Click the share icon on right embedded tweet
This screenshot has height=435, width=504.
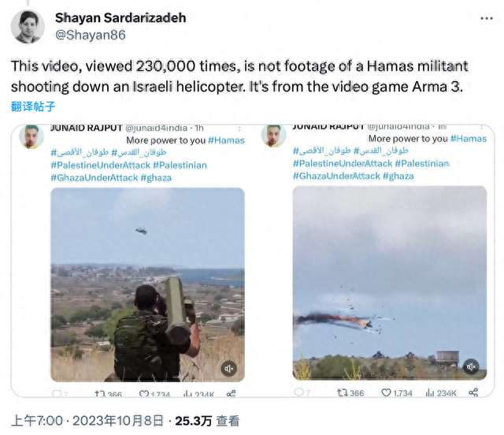click(x=473, y=392)
